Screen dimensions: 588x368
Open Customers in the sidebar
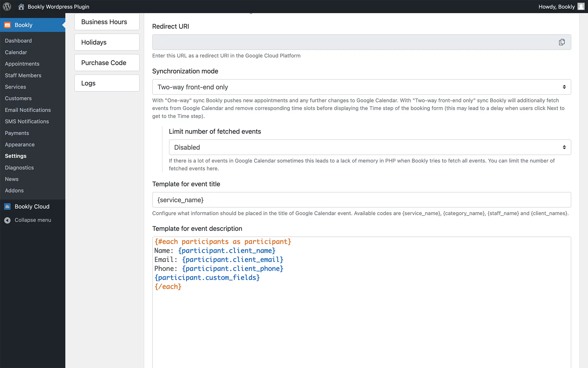tap(18, 98)
